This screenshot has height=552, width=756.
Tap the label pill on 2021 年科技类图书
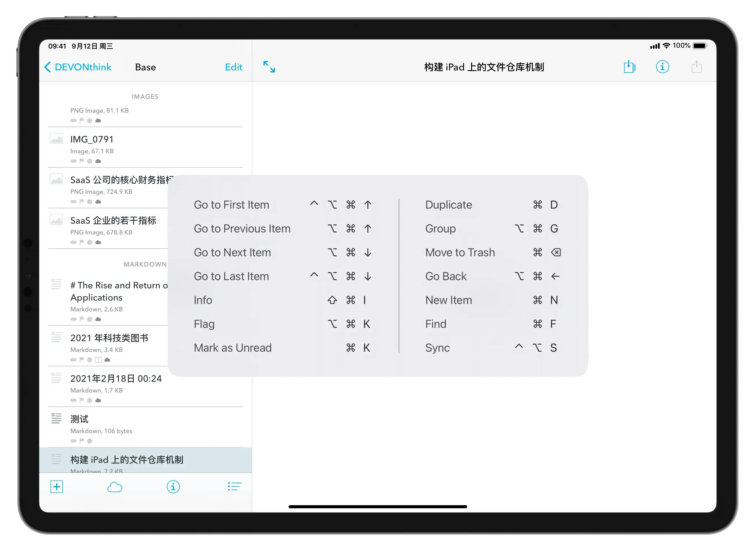coord(73,360)
